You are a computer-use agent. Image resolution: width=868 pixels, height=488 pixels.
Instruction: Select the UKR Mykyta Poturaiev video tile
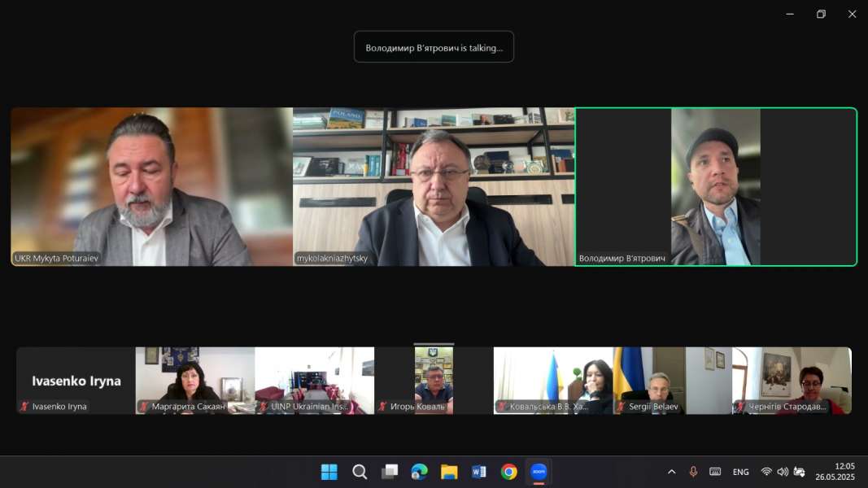[151, 186]
